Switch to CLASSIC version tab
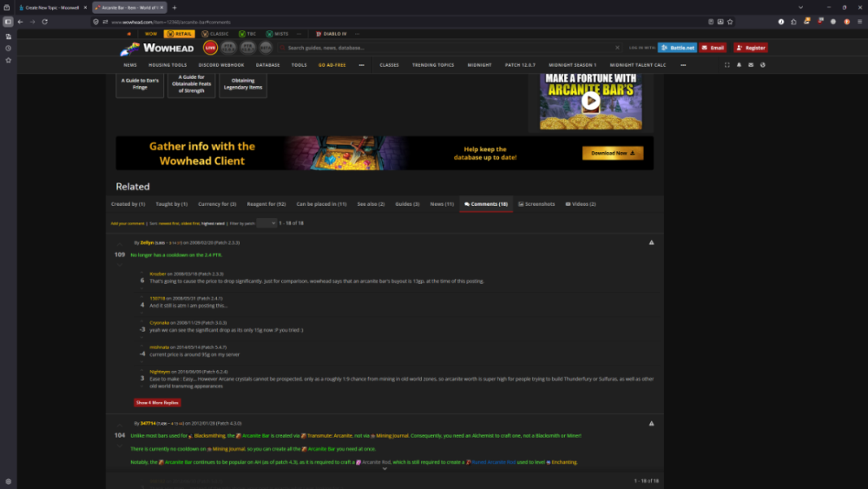The width and height of the screenshot is (868, 489). click(x=215, y=34)
